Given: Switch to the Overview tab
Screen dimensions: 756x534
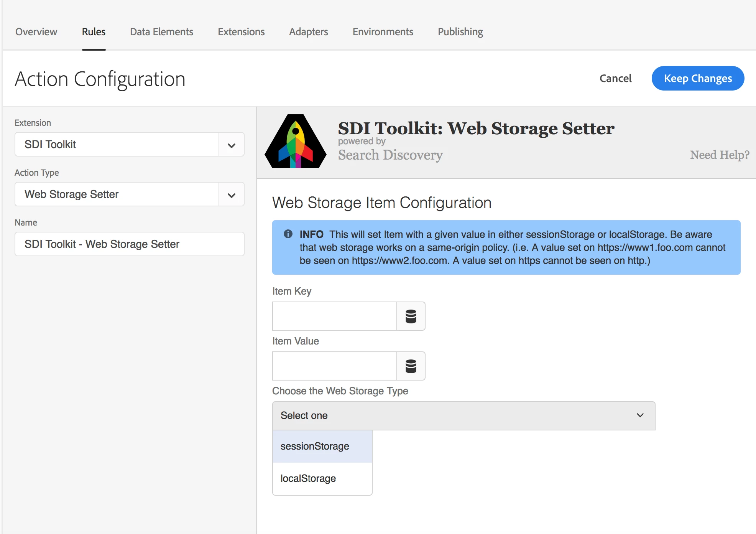Looking at the screenshot, I should [x=36, y=32].
